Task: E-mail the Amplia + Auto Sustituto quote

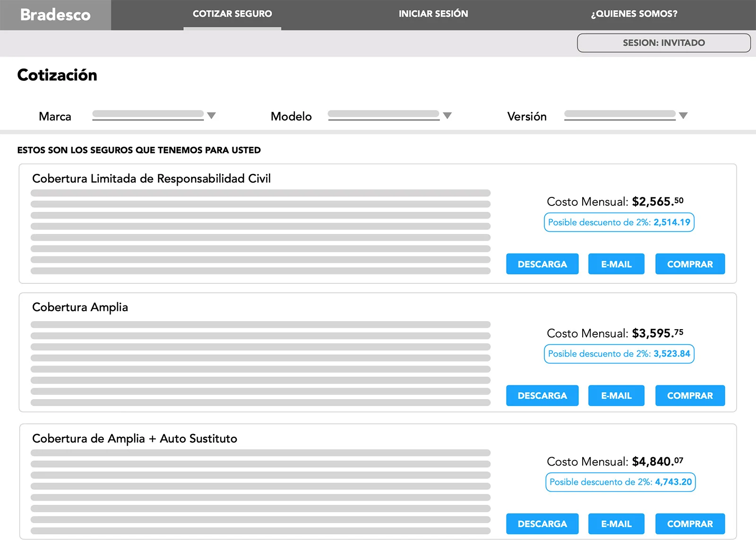Action: [x=616, y=524]
